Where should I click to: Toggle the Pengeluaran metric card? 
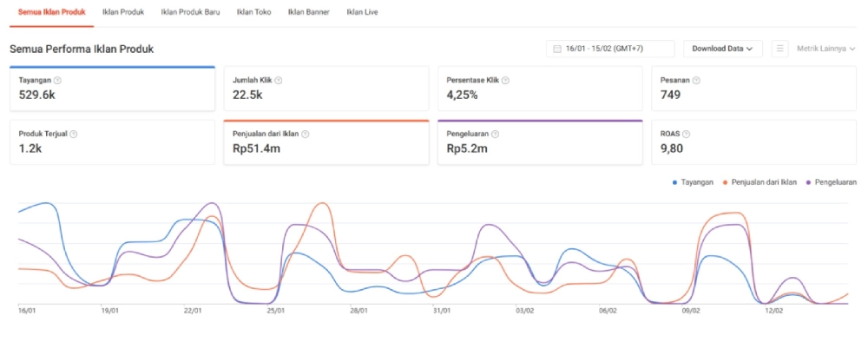pyautogui.click(x=540, y=142)
